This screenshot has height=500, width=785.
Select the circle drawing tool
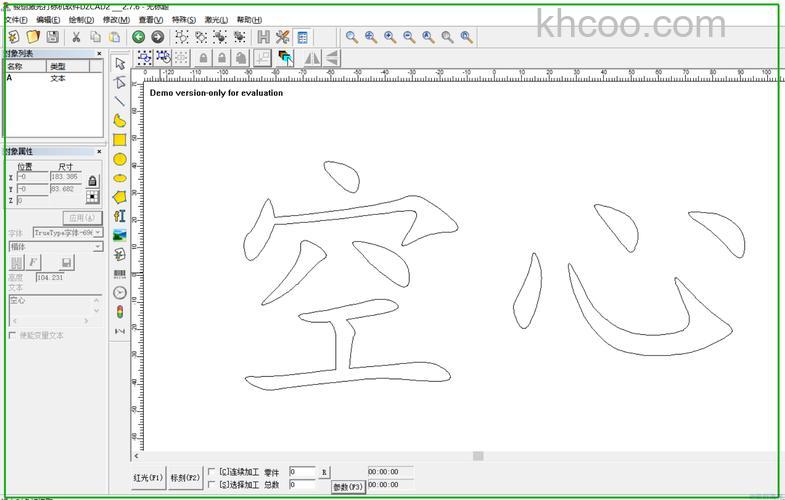click(120, 159)
